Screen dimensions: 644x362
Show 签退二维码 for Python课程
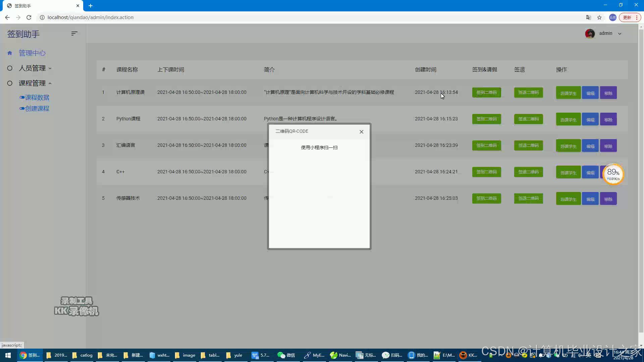click(529, 119)
